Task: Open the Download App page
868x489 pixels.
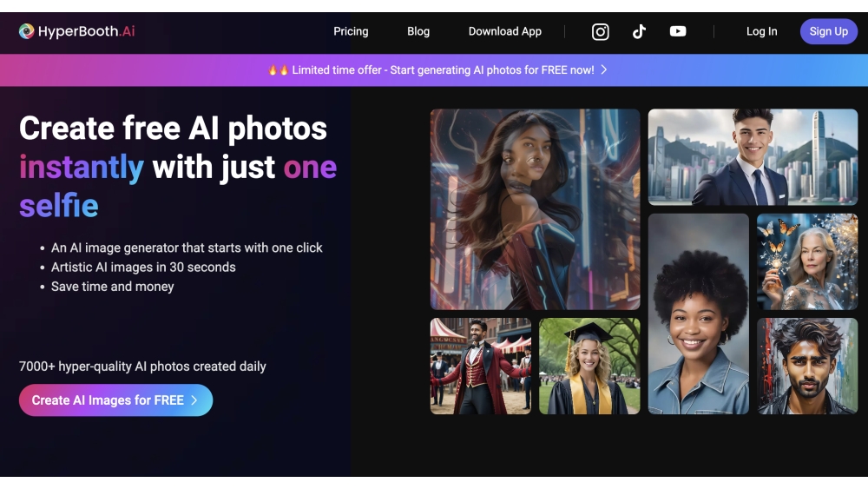Action: 504,31
